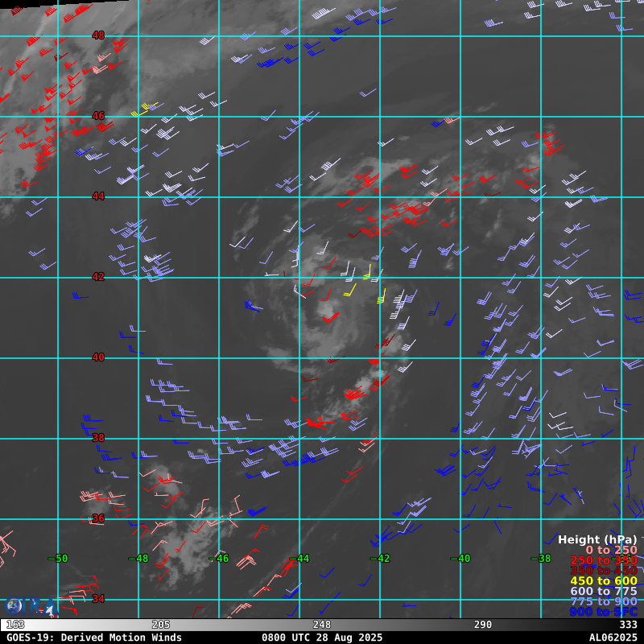Select the yellow "450 to 600" legend entry

(604, 580)
